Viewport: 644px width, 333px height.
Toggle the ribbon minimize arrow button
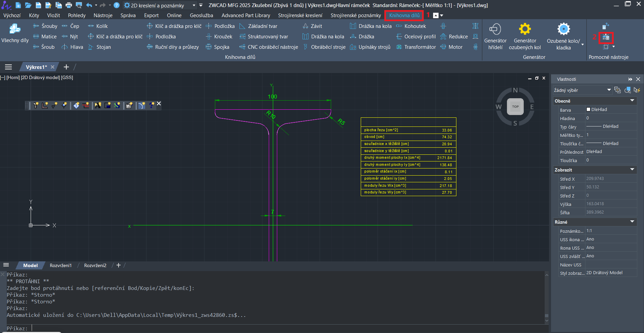point(436,15)
